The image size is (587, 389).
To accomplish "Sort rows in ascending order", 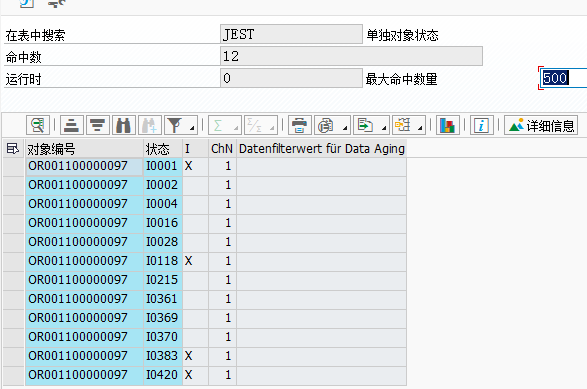I will tap(72, 125).
